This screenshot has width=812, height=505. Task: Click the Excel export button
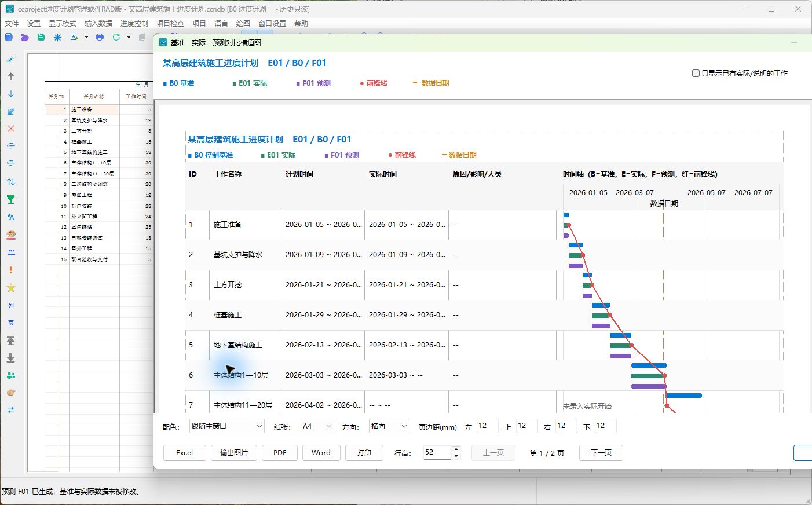click(185, 453)
